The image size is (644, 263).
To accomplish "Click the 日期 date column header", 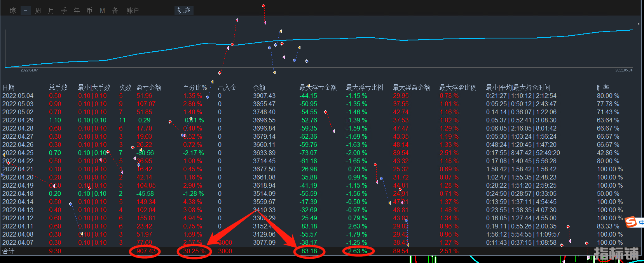I will (x=9, y=87).
